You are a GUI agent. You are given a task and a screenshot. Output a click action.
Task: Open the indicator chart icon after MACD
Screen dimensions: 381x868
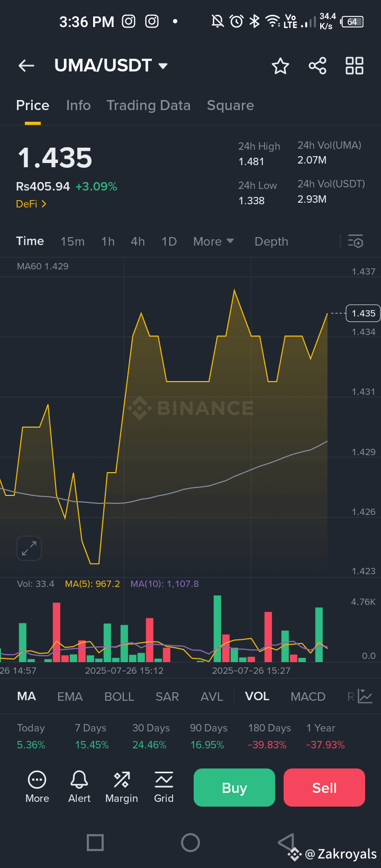(365, 697)
